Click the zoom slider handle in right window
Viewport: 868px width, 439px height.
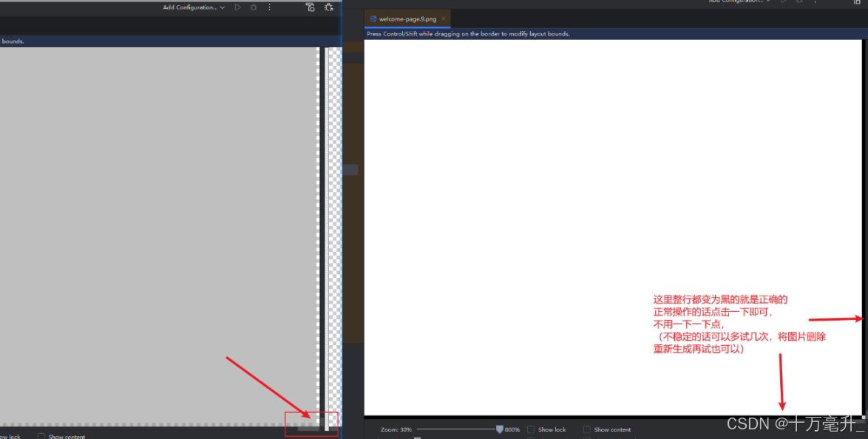point(500,429)
